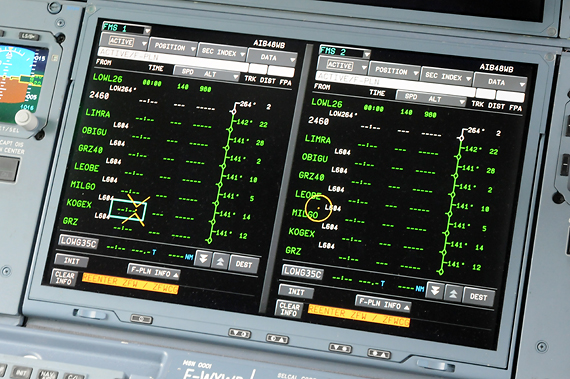Select the KOGEX waypoint on FMS 2

coord(302,233)
